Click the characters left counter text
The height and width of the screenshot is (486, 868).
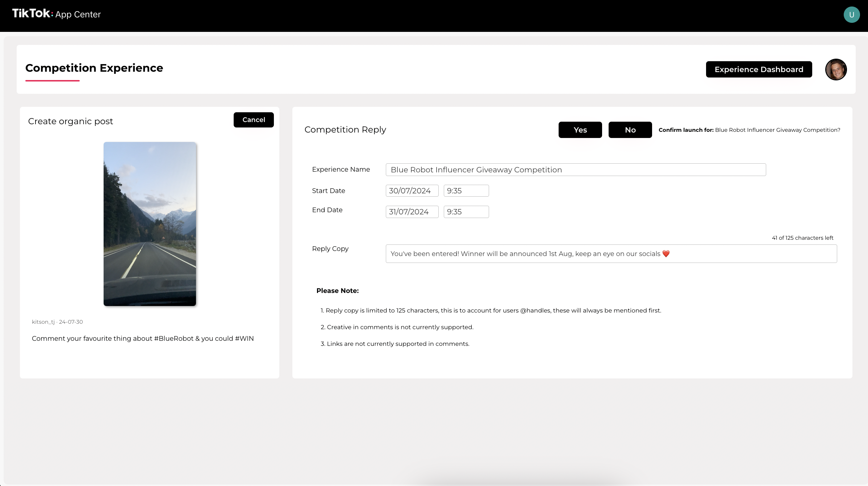click(802, 238)
